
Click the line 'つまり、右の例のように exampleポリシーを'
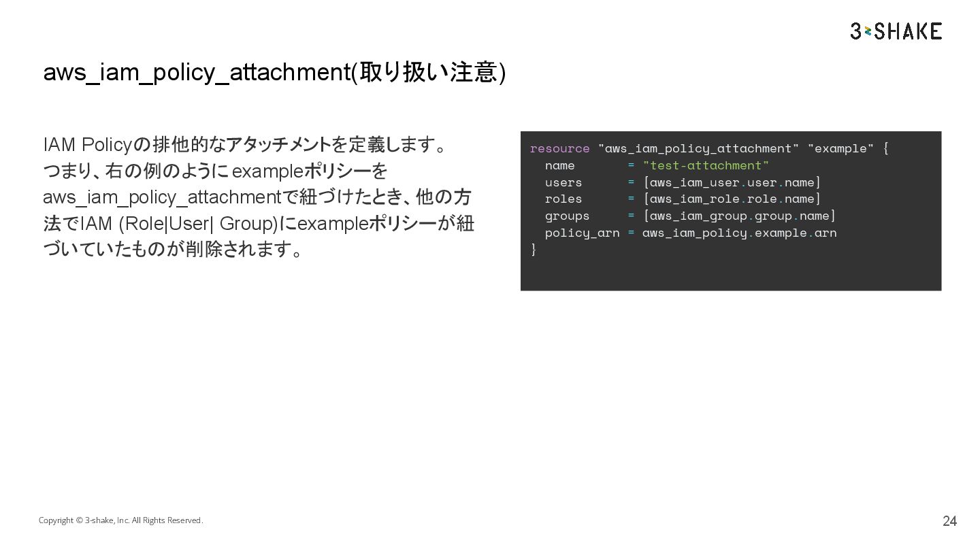[x=215, y=171]
